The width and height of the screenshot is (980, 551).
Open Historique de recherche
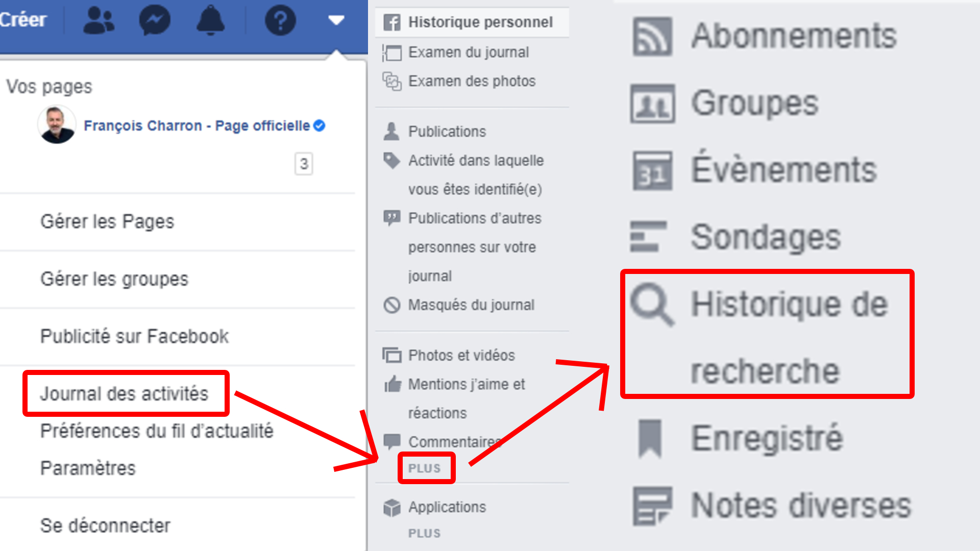click(789, 337)
